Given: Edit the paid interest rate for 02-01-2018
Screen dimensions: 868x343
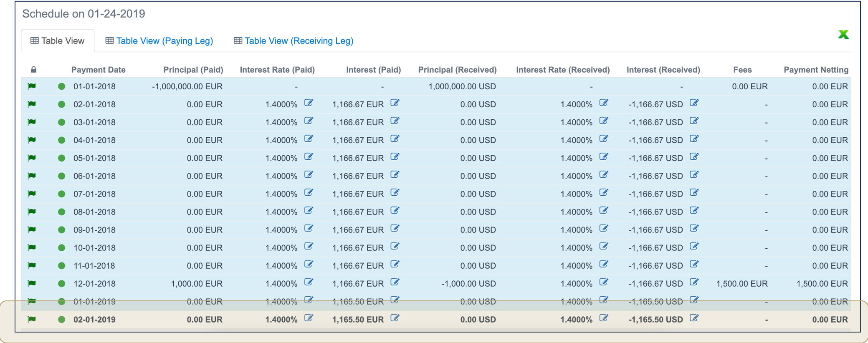Looking at the screenshot, I should 309,103.
